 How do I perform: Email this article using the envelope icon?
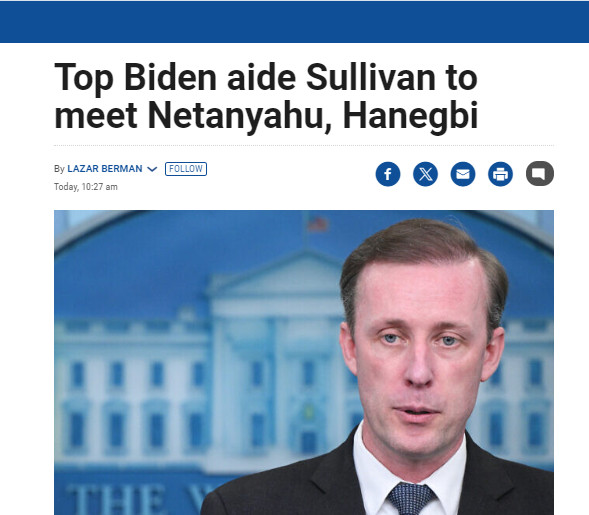point(463,174)
